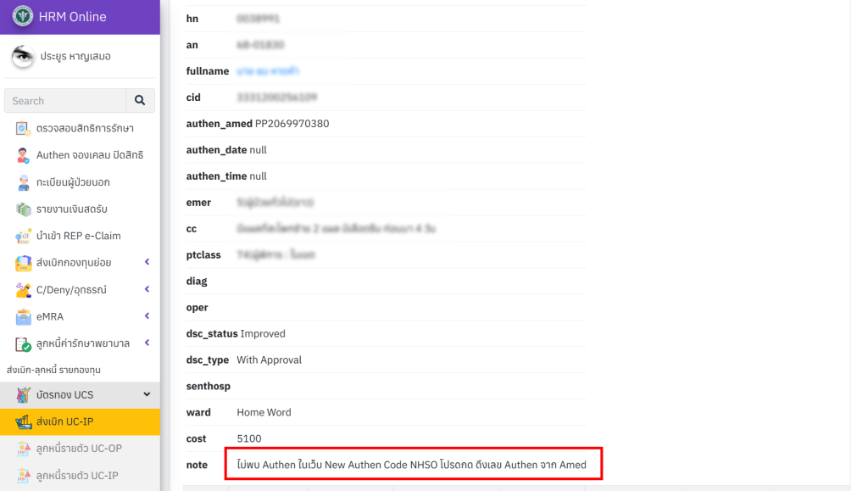The image size is (868, 491).
Task: Click the user avatar eye image
Action: (x=22, y=56)
